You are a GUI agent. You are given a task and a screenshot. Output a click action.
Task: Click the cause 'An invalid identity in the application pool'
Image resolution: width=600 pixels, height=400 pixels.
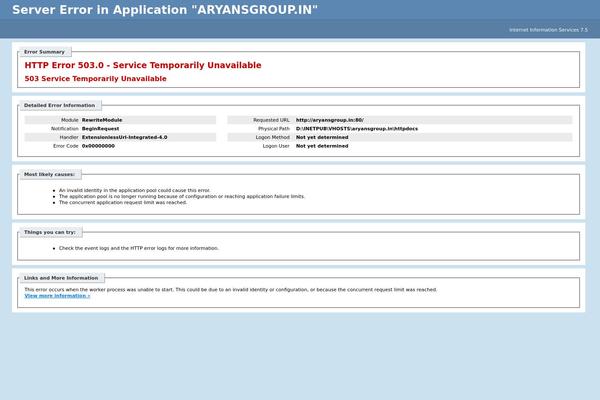click(134, 190)
